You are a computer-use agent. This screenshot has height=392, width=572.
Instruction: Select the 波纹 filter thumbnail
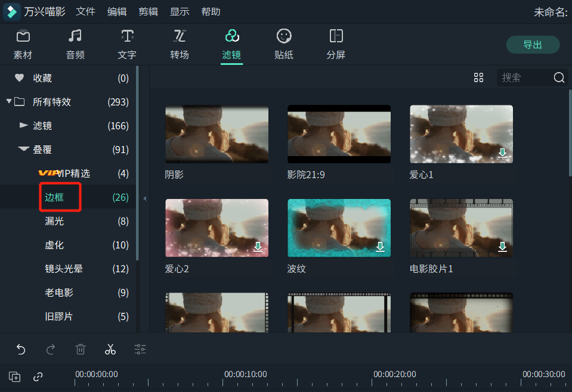click(x=339, y=228)
